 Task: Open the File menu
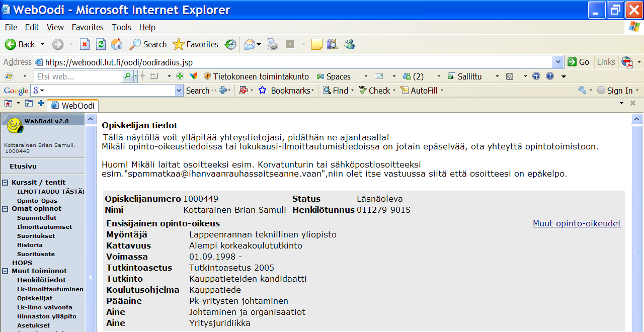(x=11, y=27)
